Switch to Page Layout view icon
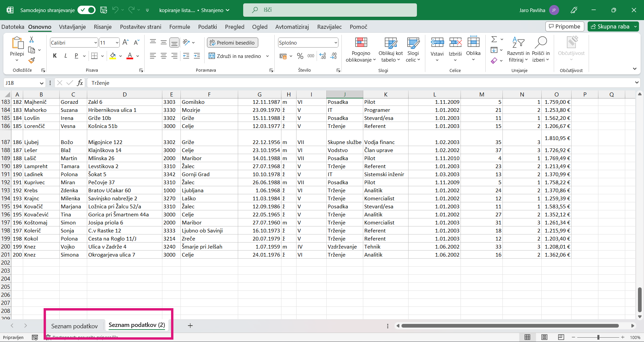 click(x=544, y=337)
